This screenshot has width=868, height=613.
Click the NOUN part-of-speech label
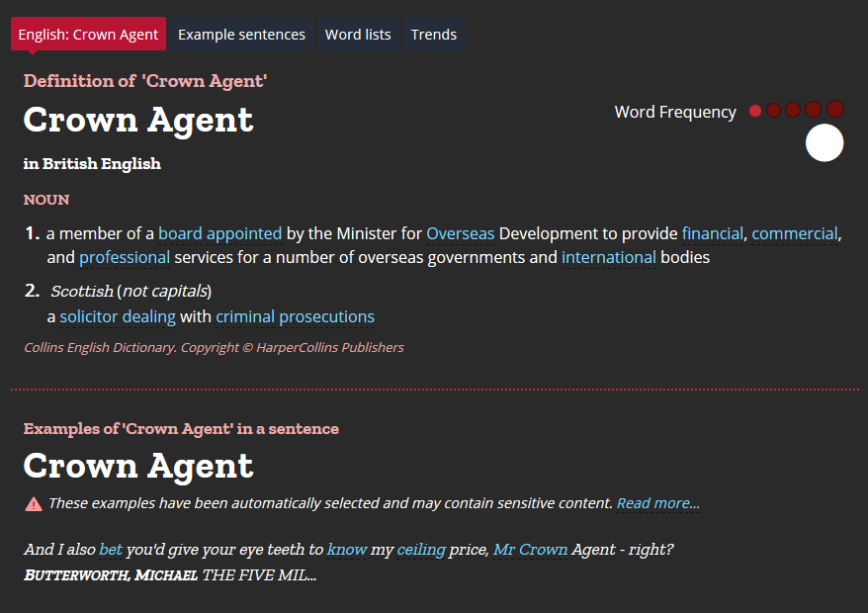[46, 200]
